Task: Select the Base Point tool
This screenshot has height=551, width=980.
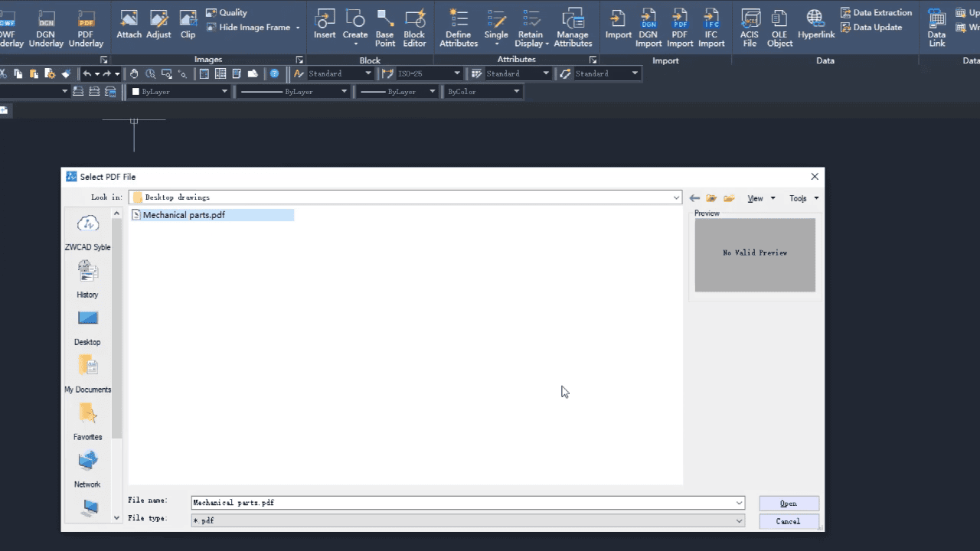Action: click(385, 28)
